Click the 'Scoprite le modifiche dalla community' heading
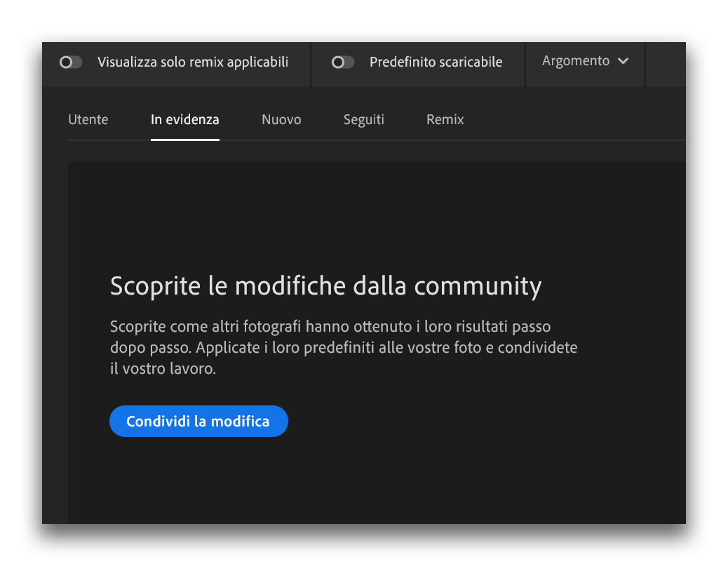This screenshot has height=566, width=728. (x=325, y=287)
